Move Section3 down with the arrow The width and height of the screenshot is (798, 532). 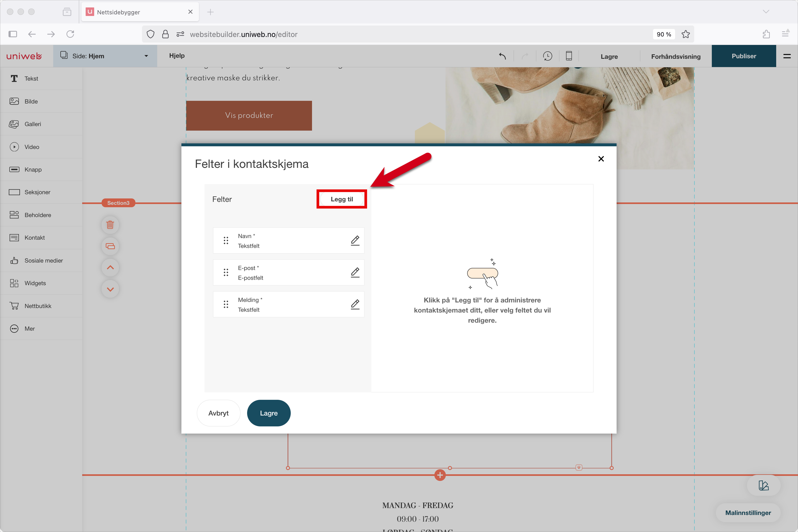110,289
